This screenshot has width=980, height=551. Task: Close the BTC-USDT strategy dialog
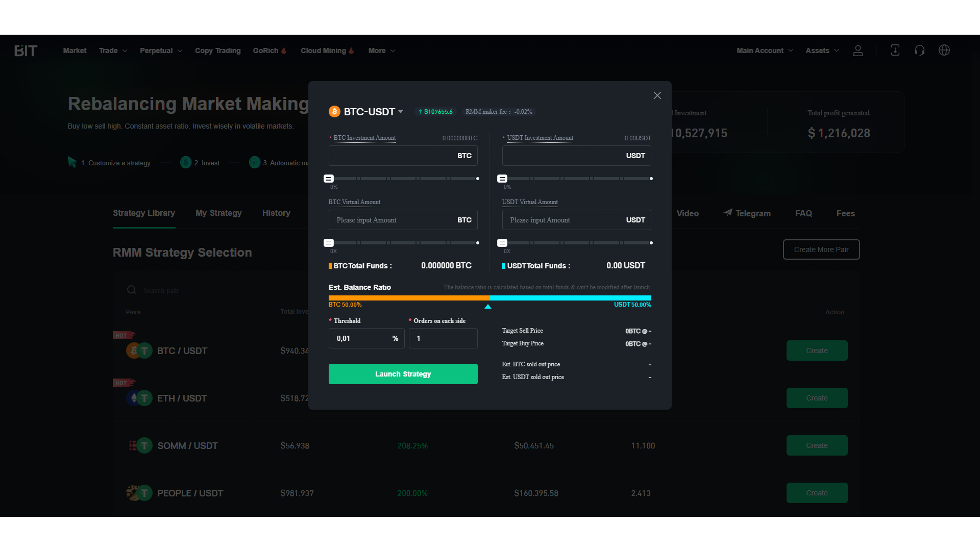[x=657, y=95]
